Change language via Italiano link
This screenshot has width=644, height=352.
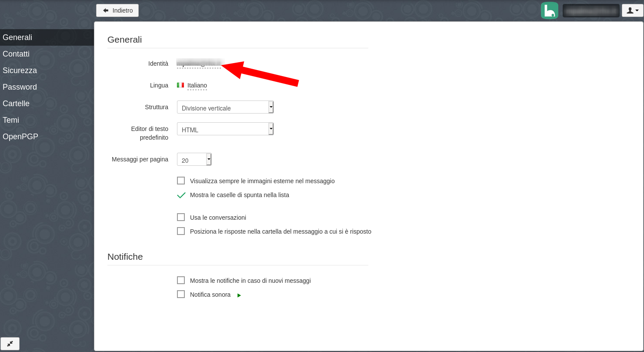pos(197,85)
